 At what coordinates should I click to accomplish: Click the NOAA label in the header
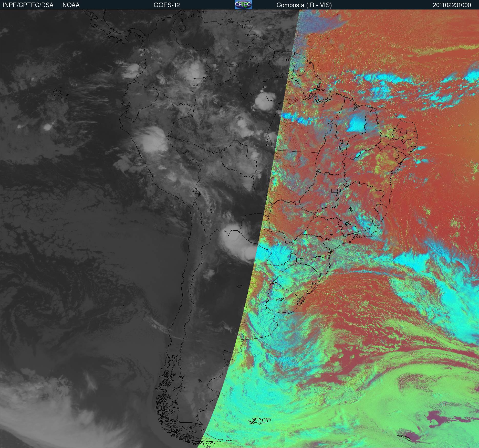coord(71,5)
